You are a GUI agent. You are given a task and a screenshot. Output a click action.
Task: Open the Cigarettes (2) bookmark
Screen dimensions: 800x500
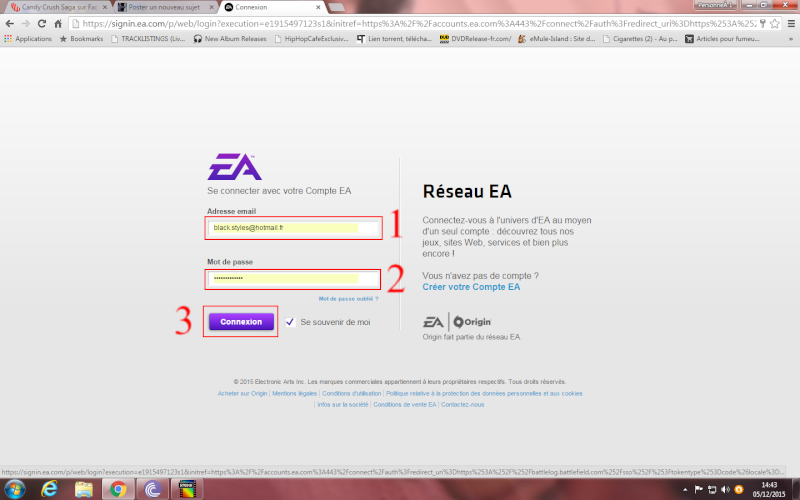coord(640,39)
